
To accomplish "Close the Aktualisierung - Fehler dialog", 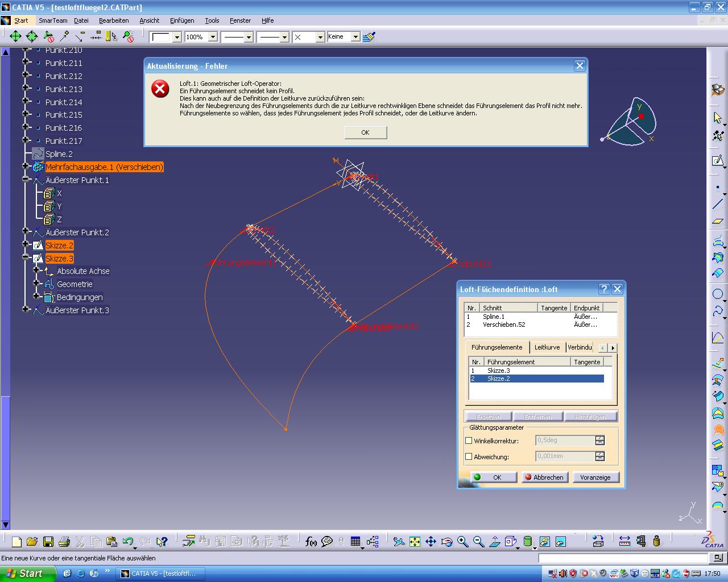I will (580, 66).
